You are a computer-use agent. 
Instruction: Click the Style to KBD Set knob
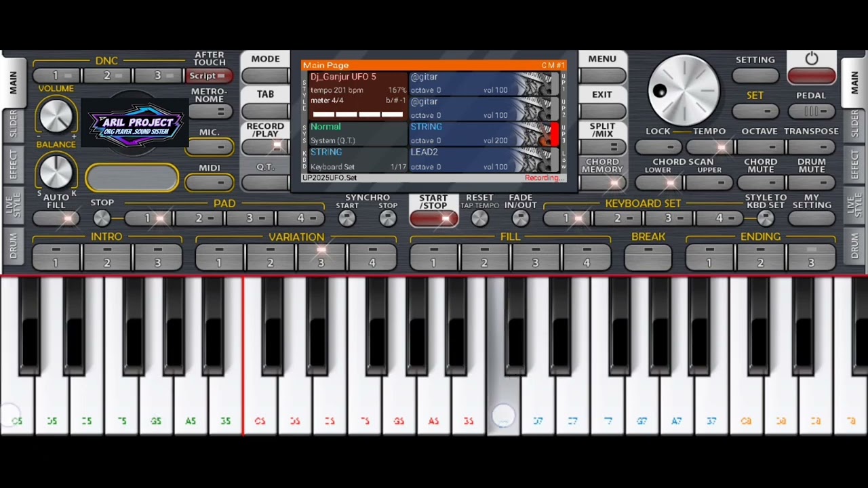765,218
